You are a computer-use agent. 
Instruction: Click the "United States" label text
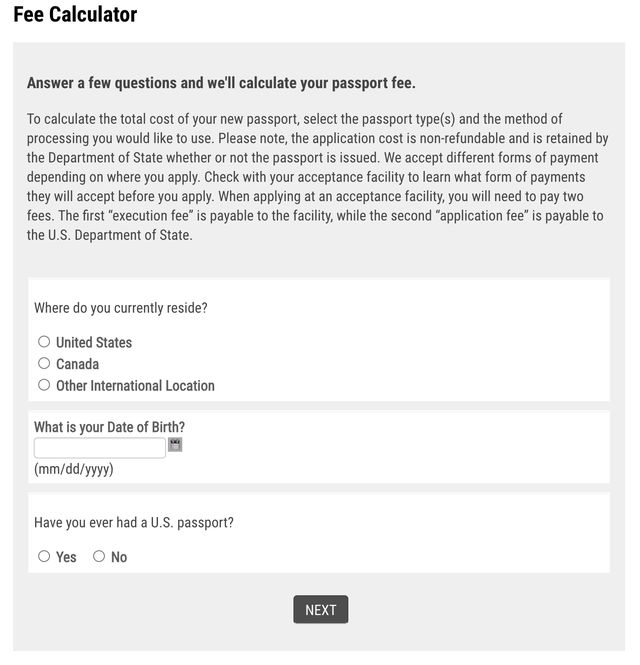click(x=94, y=342)
